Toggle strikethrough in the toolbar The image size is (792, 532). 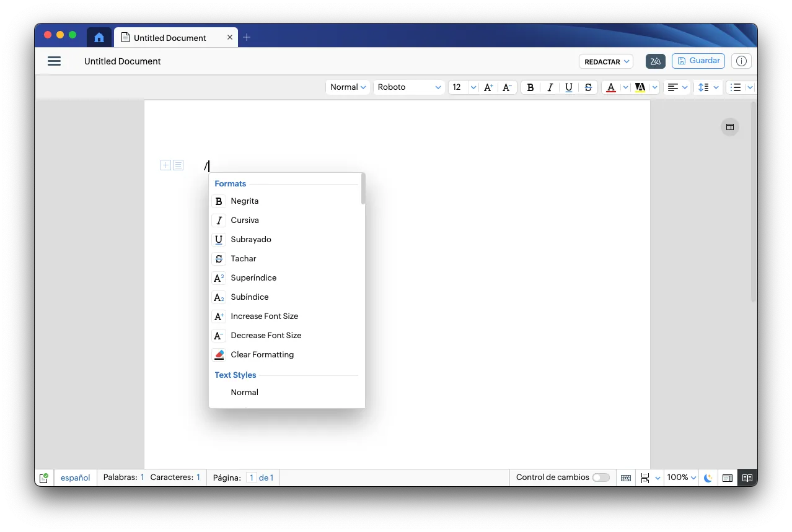(588, 87)
